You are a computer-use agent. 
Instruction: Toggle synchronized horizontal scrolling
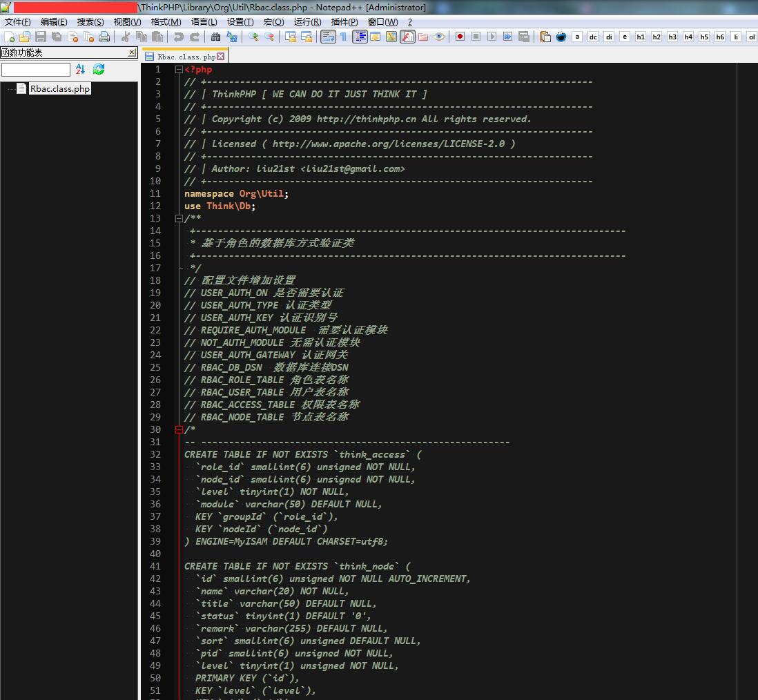pyautogui.click(x=307, y=37)
